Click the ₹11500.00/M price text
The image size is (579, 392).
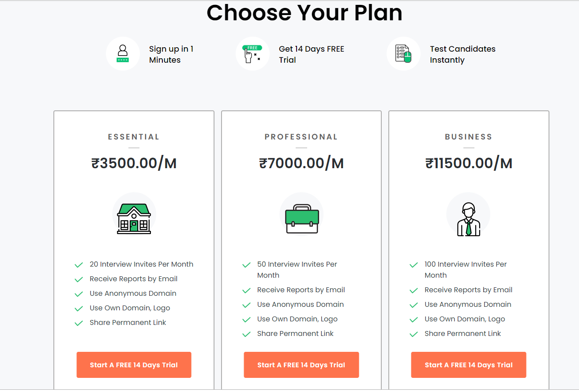click(468, 163)
